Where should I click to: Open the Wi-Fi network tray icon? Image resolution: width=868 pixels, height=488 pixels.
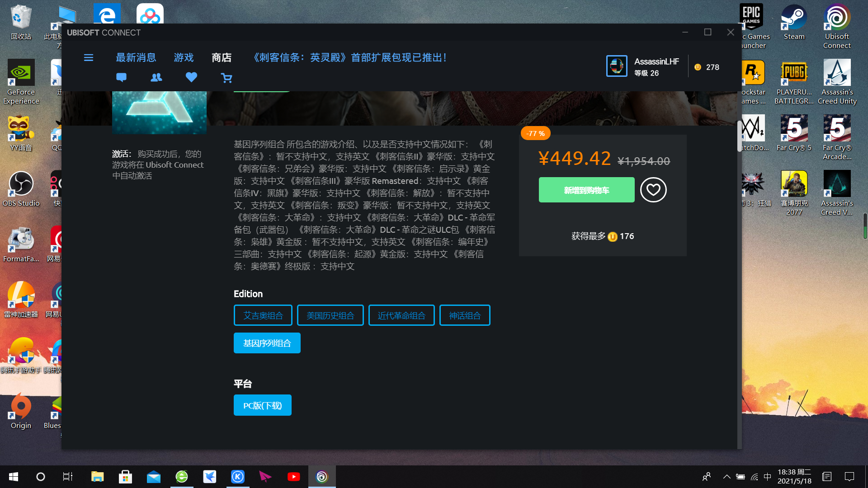754,477
